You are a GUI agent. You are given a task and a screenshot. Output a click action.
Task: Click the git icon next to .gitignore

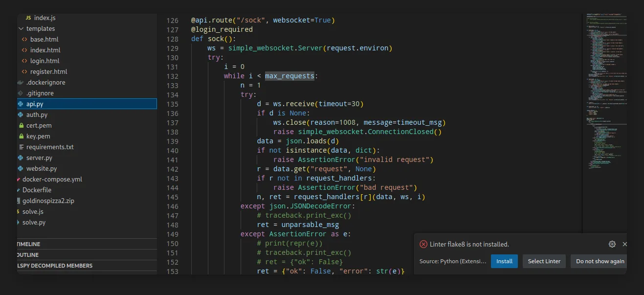pos(21,93)
